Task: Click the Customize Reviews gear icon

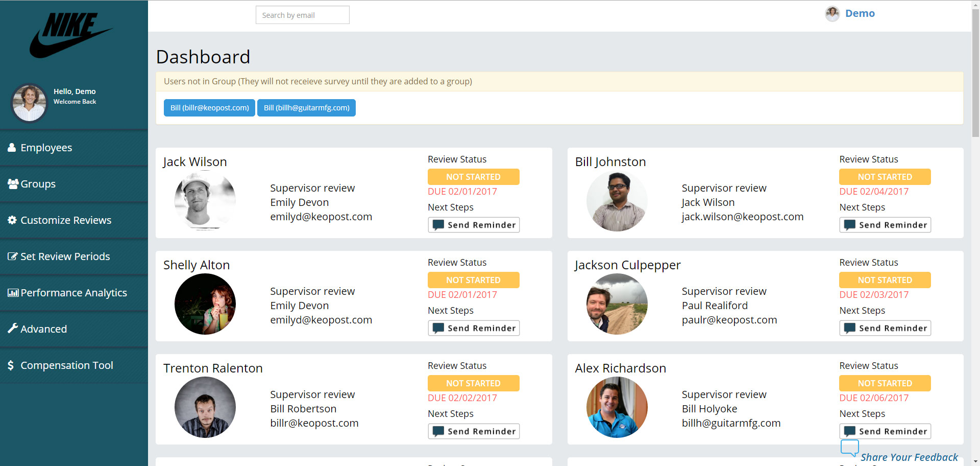Action: [x=12, y=220]
